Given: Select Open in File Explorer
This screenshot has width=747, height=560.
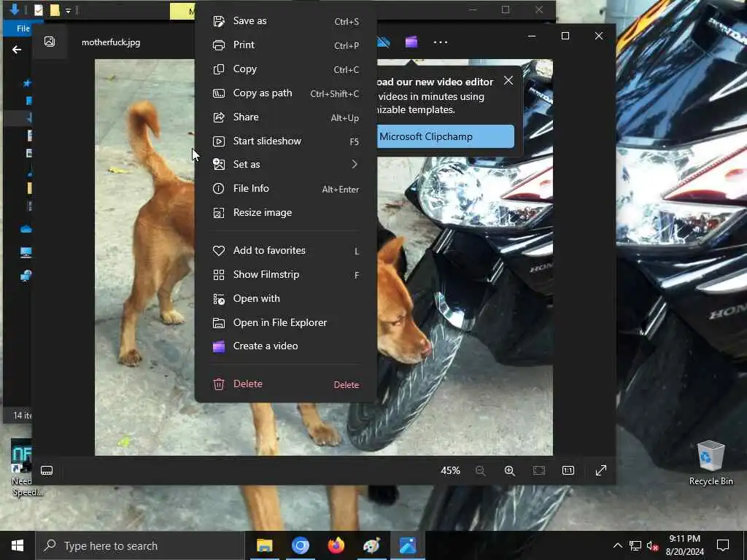Looking at the screenshot, I should [286, 323].
